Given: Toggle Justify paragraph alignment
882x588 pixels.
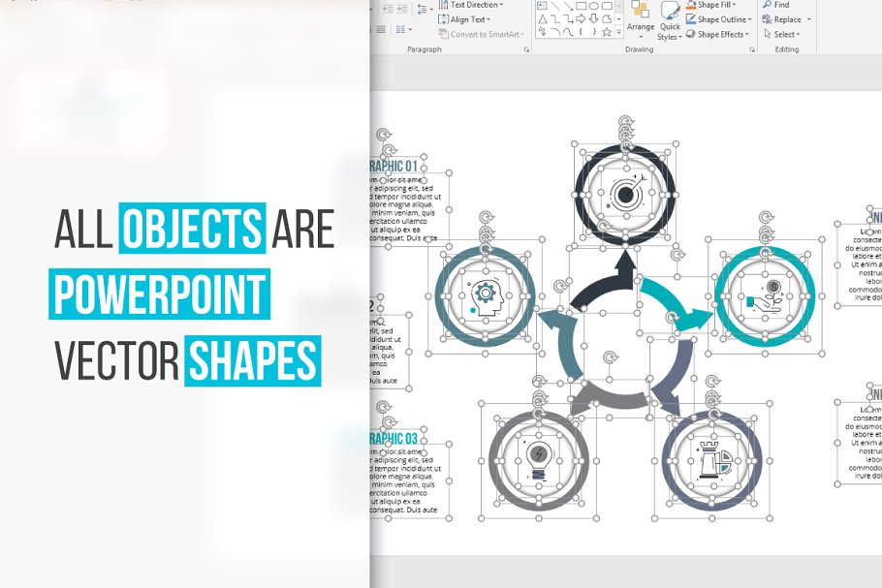Looking at the screenshot, I should point(381,29).
